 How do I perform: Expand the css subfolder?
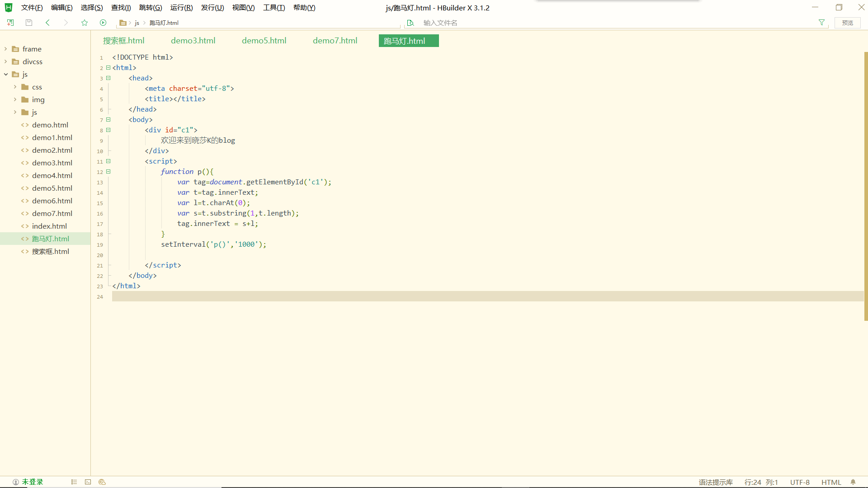coord(15,87)
